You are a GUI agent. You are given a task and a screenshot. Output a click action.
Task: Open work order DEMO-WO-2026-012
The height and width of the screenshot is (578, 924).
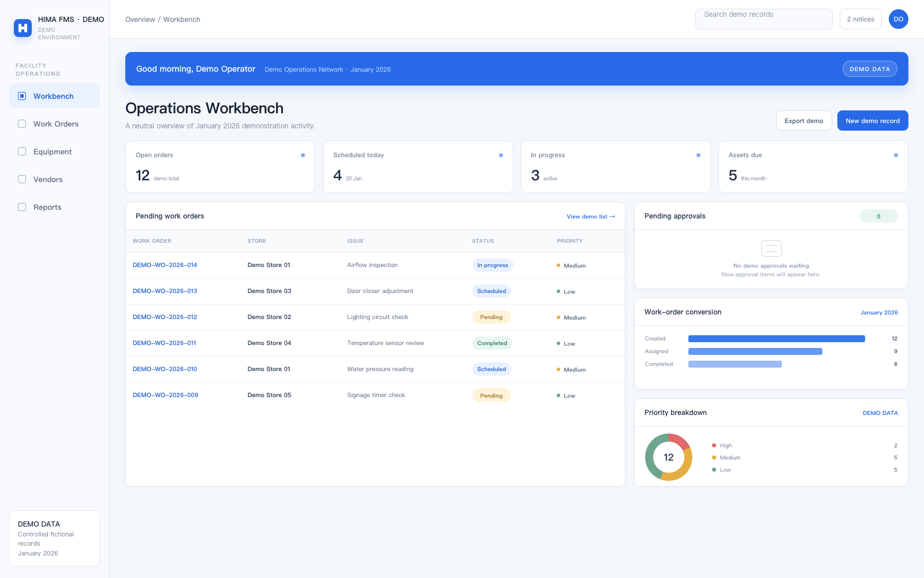point(165,317)
